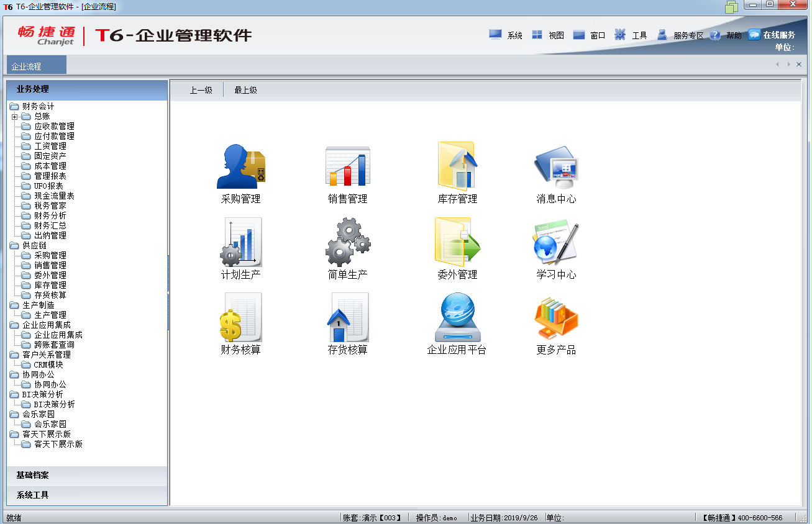The width and height of the screenshot is (812, 524).
Task: Open the 更多产品 books icon
Action: point(556,317)
